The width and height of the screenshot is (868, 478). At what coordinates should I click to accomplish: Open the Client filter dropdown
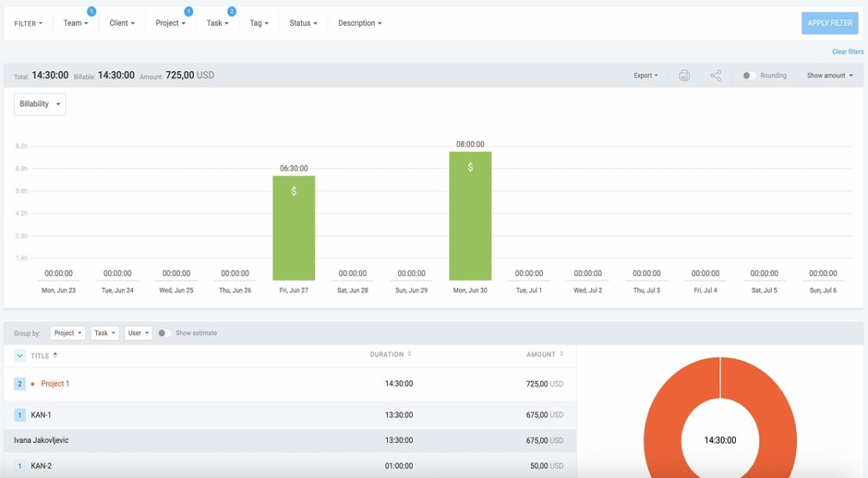click(x=122, y=23)
